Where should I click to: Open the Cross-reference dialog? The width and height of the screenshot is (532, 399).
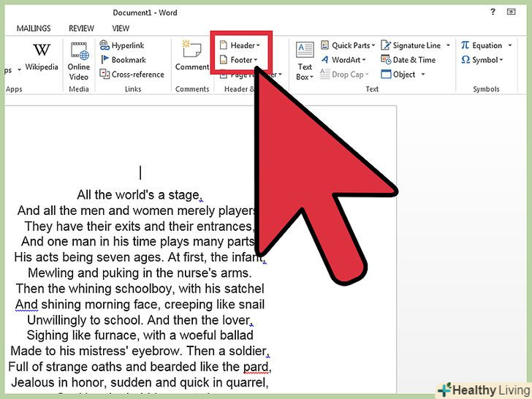[x=104, y=74]
